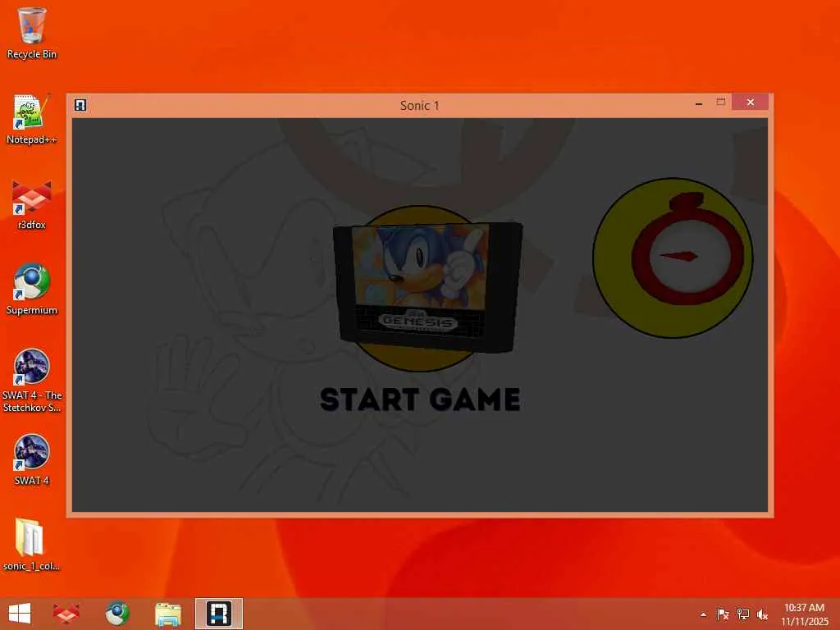The width and height of the screenshot is (840, 630).
Task: Launch the Supermium desktop shortcut
Action: [32, 290]
